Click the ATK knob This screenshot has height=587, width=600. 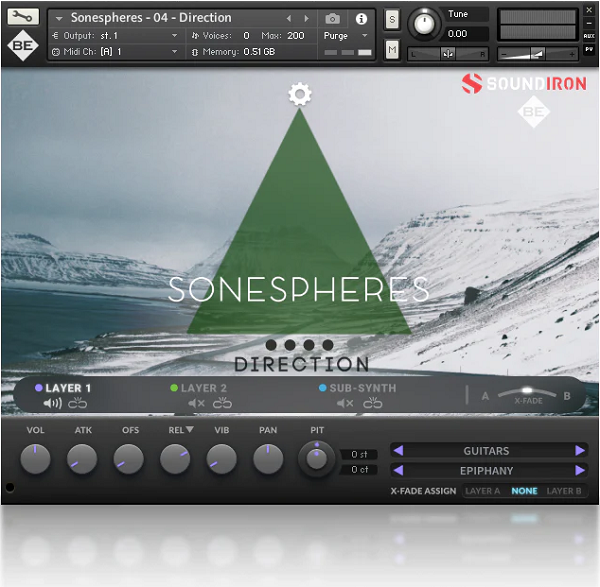82,458
